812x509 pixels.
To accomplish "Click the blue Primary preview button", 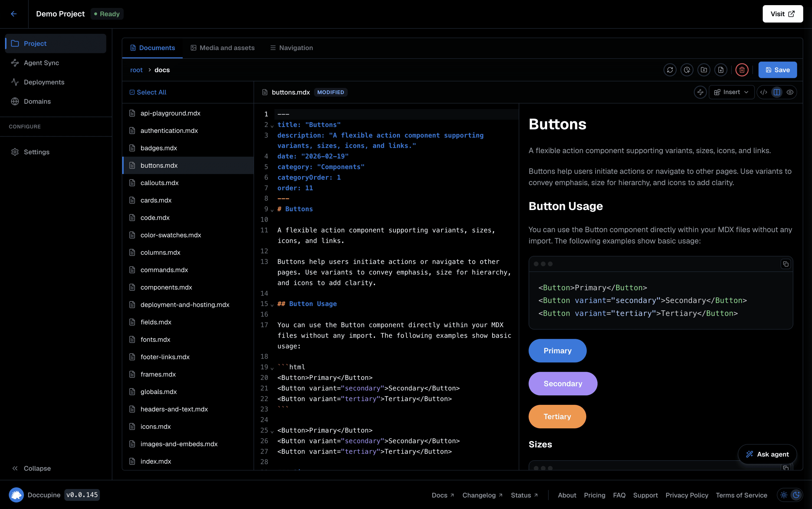I will [558, 351].
